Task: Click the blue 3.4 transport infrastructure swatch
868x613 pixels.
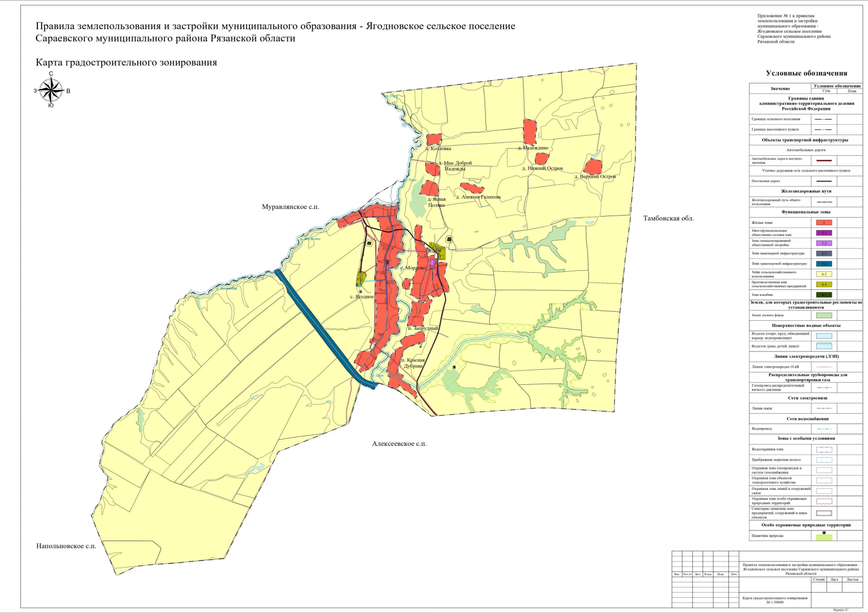Action: (824, 264)
